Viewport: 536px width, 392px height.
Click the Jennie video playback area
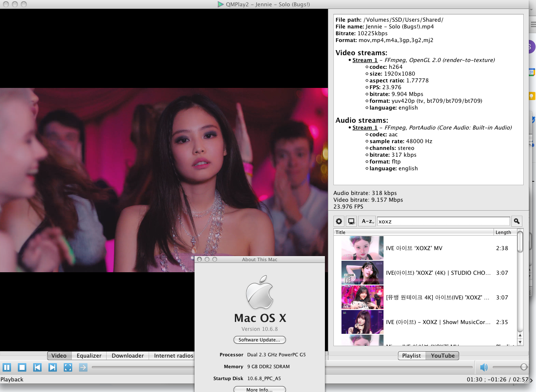point(164,180)
